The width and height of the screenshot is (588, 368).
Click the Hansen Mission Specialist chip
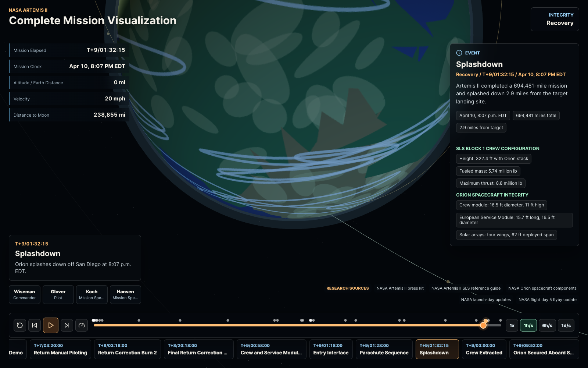125,294
